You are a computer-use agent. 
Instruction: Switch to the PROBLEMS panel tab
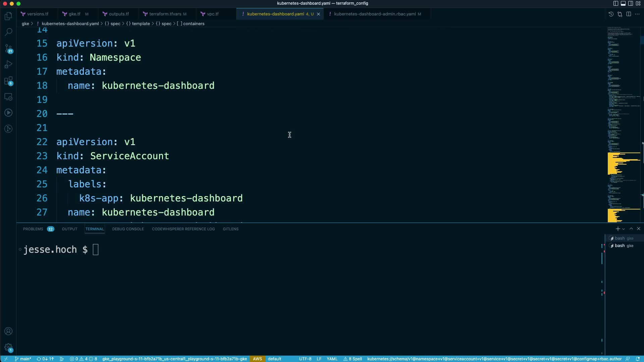click(x=33, y=229)
